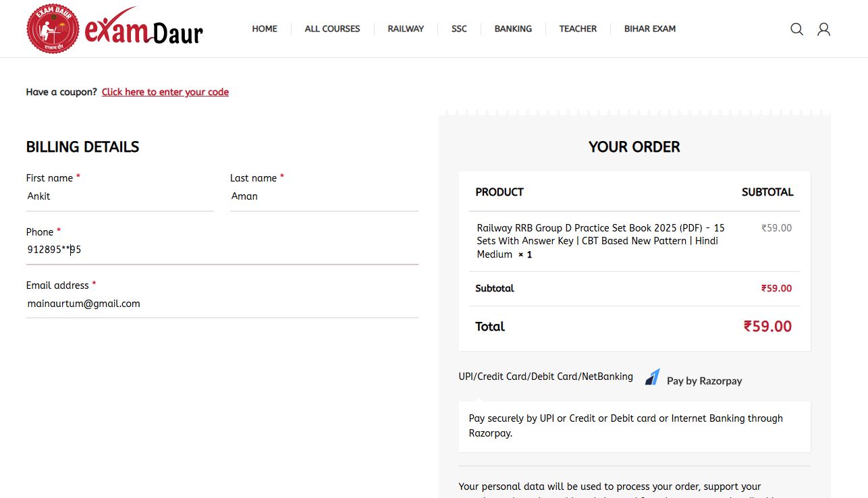Open BIHAR EXAM menu item
The image size is (868, 498).
pyautogui.click(x=649, y=29)
